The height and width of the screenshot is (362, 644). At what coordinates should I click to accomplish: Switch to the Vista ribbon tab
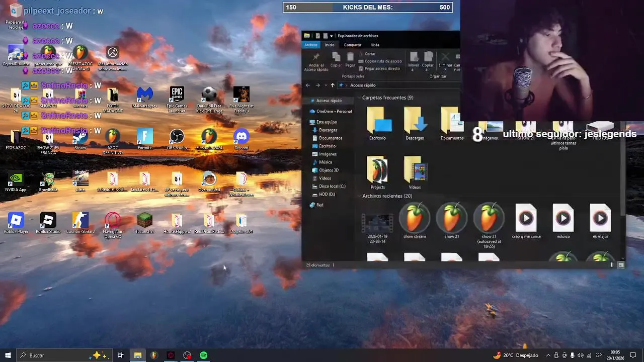(x=375, y=45)
